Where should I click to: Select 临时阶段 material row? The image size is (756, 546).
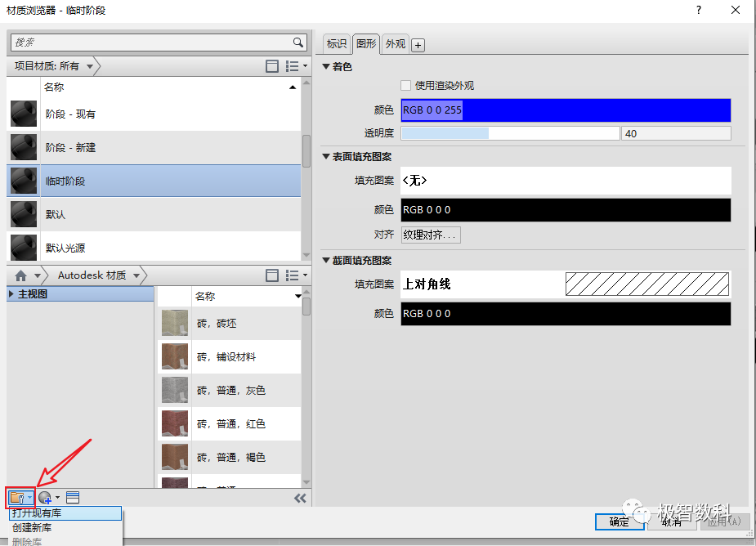(154, 181)
